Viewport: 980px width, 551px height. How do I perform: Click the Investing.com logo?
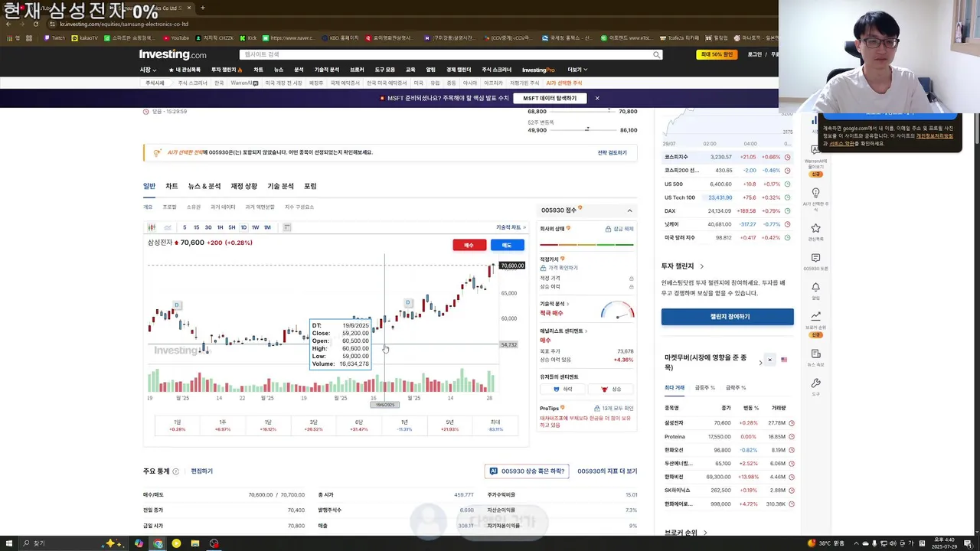click(172, 54)
